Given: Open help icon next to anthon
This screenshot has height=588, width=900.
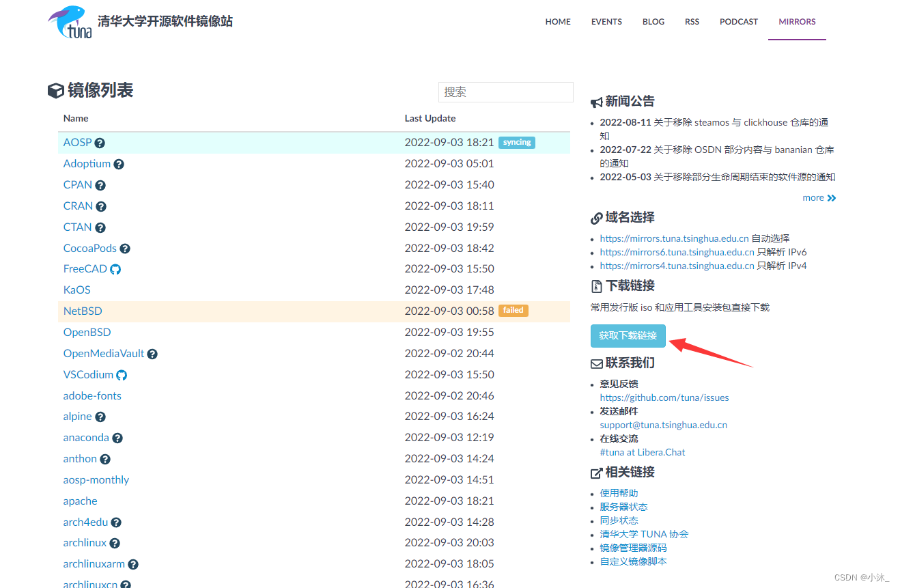Looking at the screenshot, I should (105, 460).
